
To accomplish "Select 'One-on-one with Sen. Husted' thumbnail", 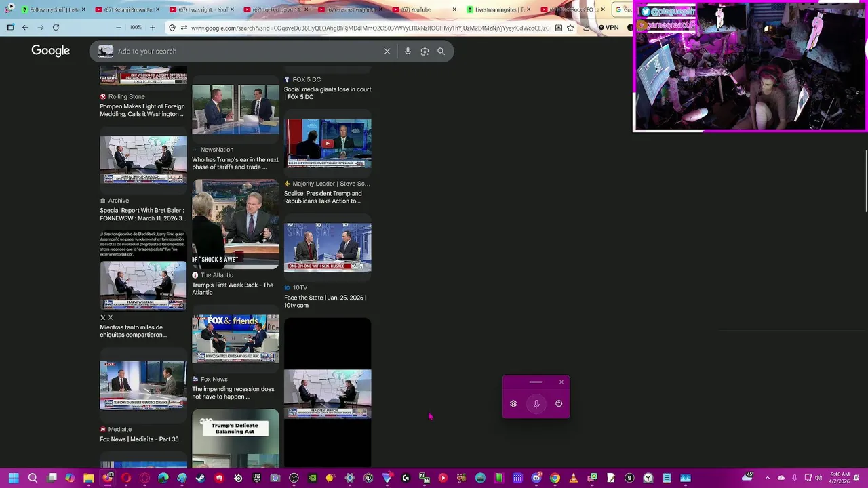I will pos(328,247).
